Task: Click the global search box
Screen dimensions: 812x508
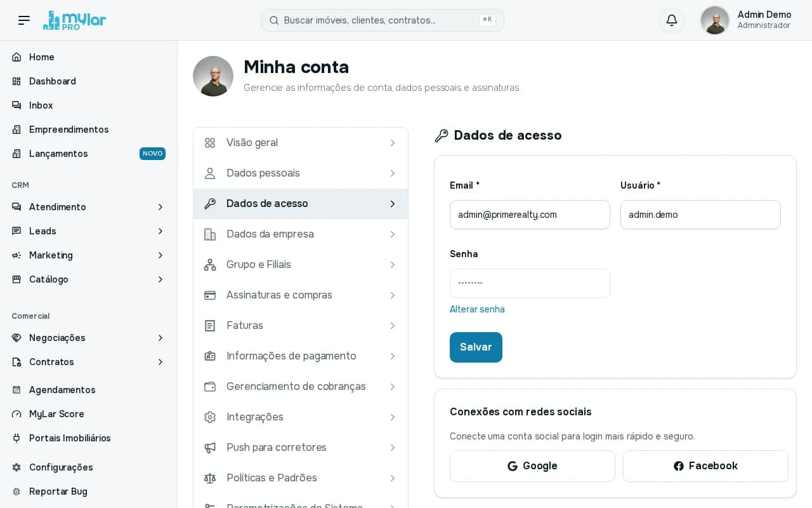Action: click(x=383, y=20)
